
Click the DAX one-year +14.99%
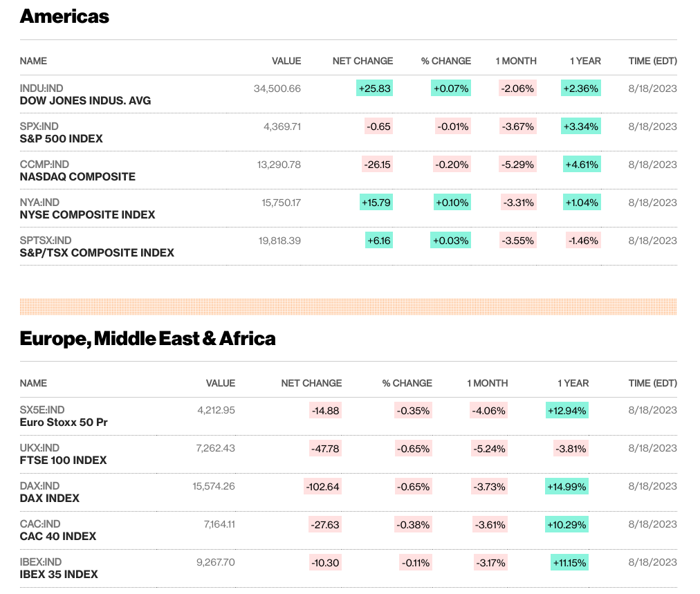tap(567, 486)
